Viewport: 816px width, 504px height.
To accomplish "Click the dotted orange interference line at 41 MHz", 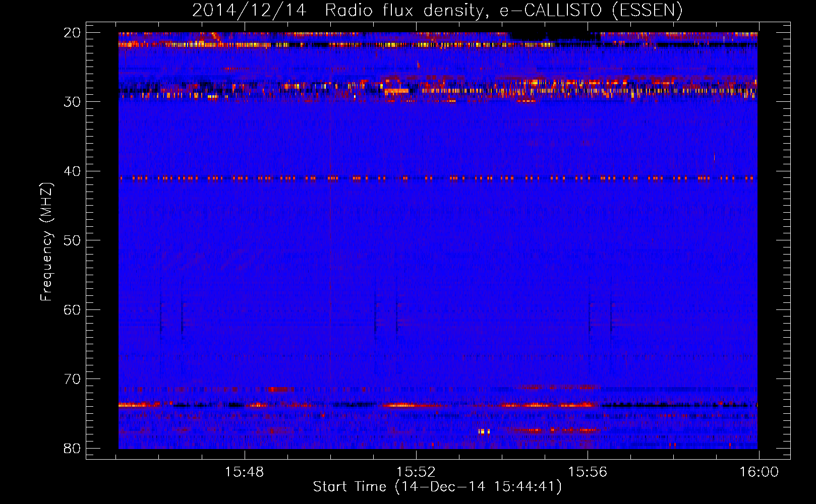I will click(438, 178).
